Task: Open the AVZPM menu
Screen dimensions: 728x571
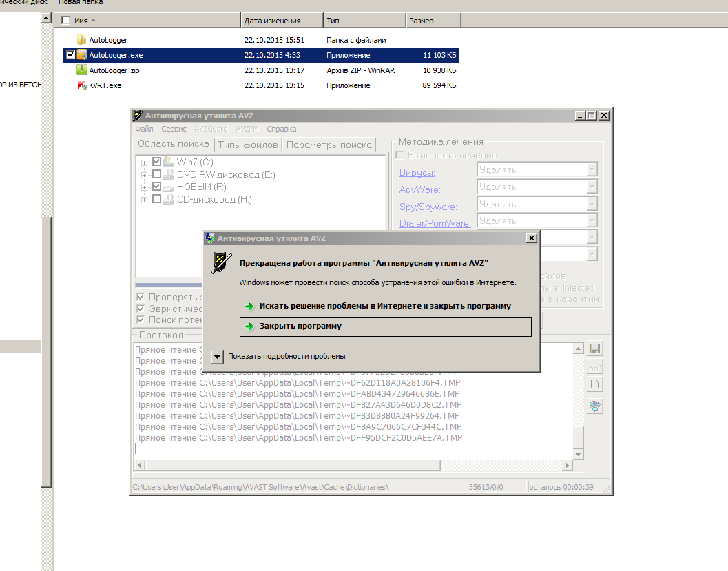Action: click(247, 129)
